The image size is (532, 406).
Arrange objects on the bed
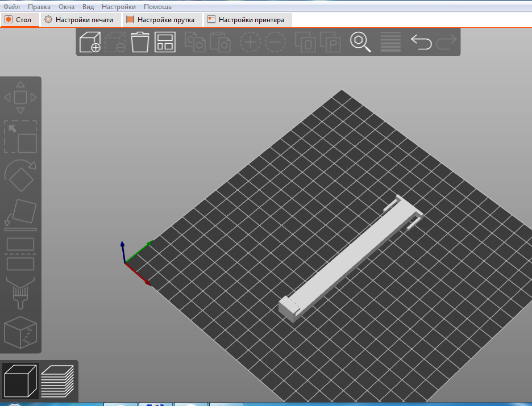pyautogui.click(x=165, y=43)
